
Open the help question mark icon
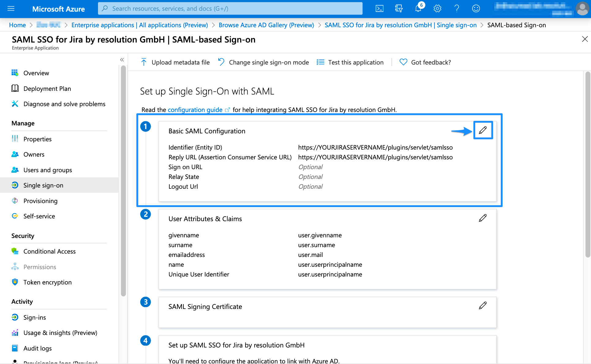(x=457, y=9)
